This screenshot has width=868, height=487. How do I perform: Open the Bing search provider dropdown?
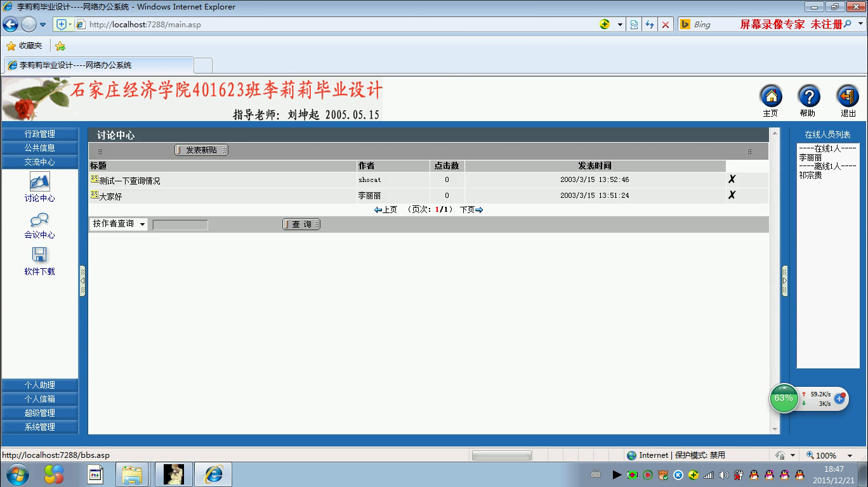[x=861, y=25]
